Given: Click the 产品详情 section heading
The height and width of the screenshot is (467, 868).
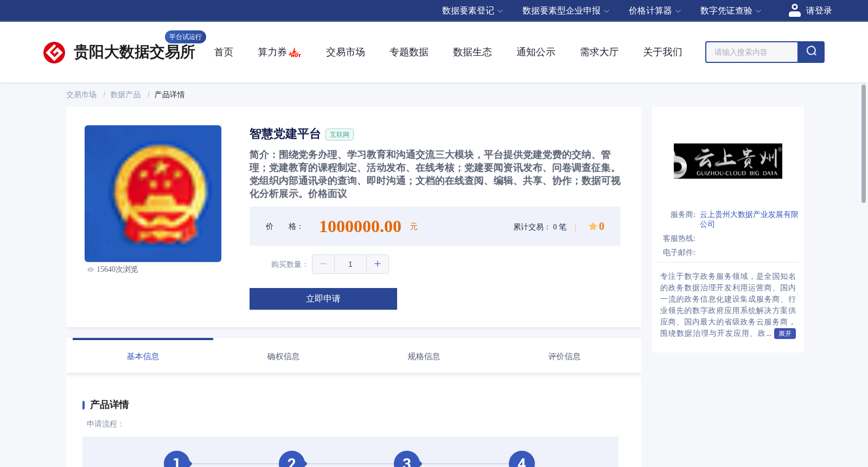Looking at the screenshot, I should (109, 405).
